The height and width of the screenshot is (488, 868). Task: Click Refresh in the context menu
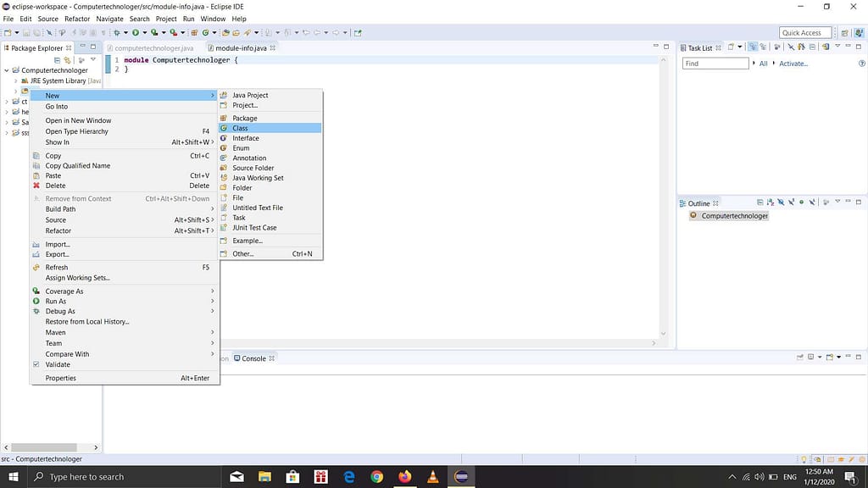click(x=125, y=267)
